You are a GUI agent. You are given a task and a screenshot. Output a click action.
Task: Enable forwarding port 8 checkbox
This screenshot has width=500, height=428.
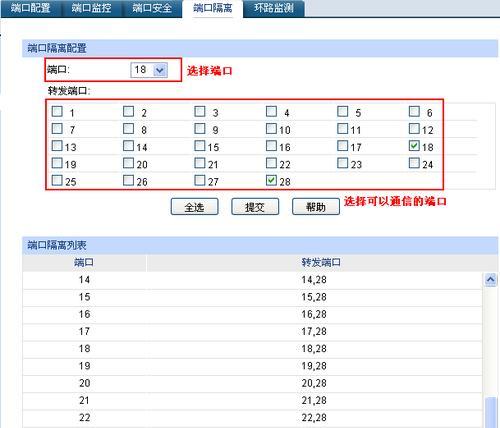[x=129, y=128]
